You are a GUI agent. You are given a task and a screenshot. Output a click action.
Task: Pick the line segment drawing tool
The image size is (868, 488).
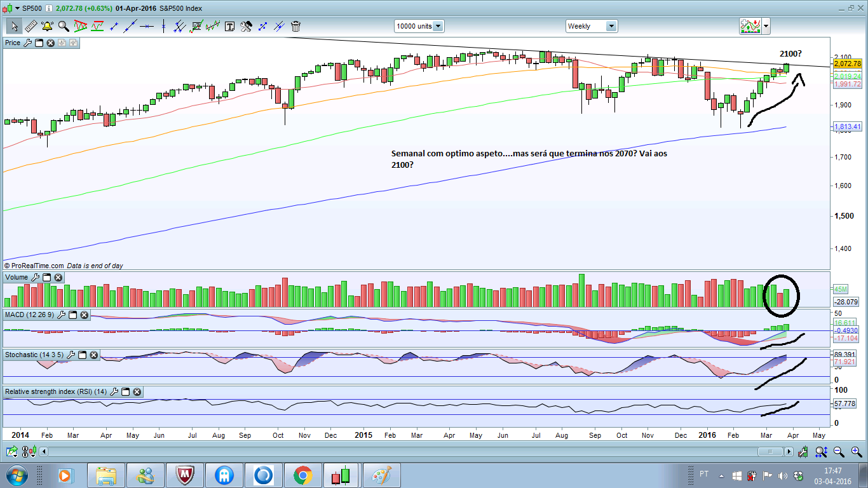tap(114, 26)
